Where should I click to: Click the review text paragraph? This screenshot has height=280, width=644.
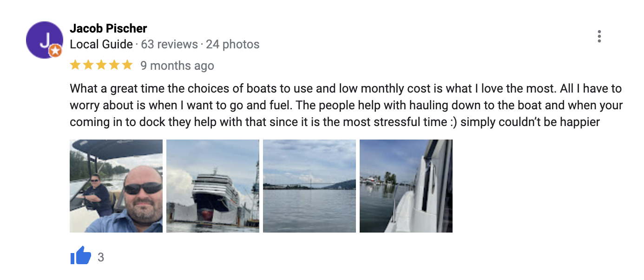pos(346,106)
